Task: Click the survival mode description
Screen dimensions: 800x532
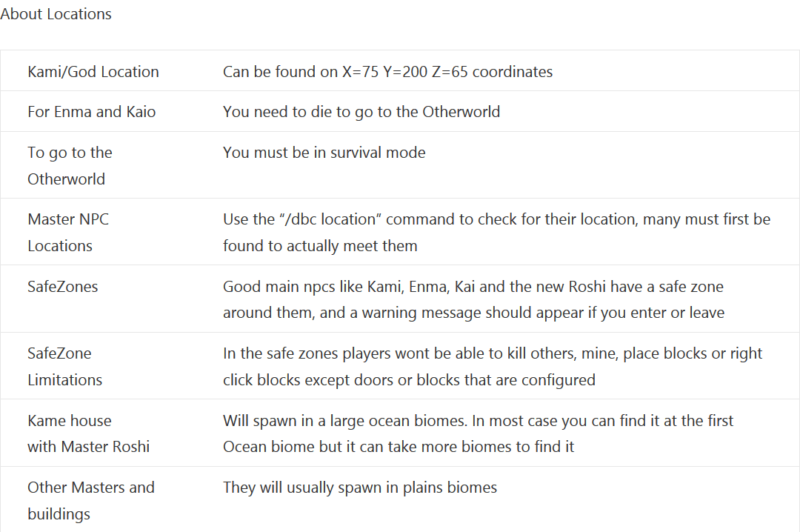Action: coord(324,152)
